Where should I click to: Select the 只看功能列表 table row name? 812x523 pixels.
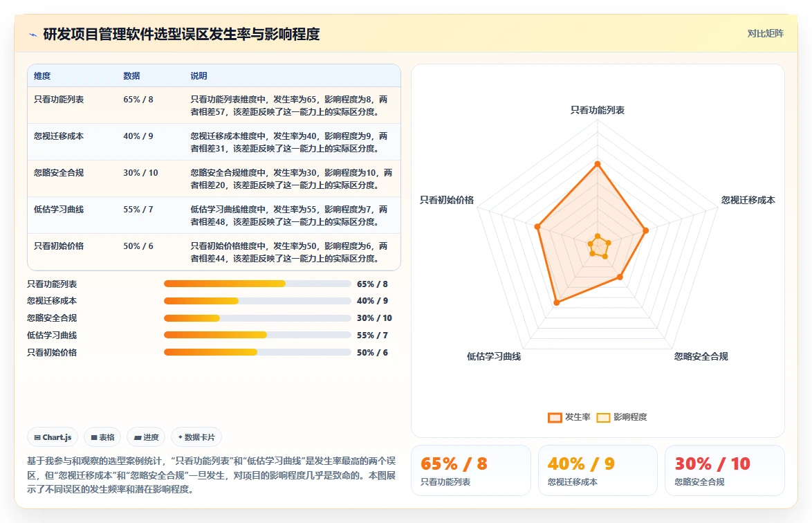(x=59, y=100)
